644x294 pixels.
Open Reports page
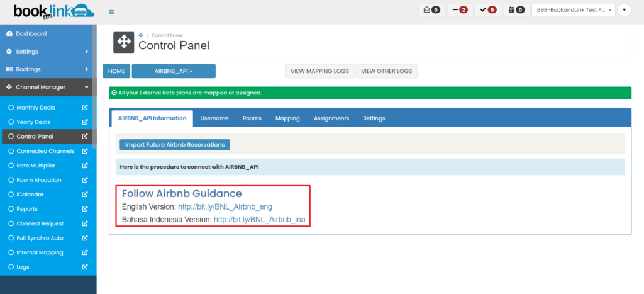click(27, 209)
